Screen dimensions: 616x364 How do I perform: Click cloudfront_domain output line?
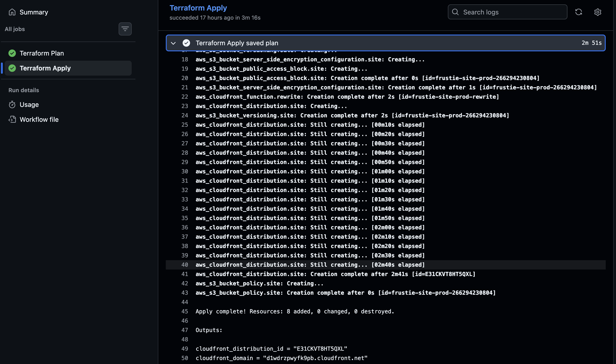281,358
